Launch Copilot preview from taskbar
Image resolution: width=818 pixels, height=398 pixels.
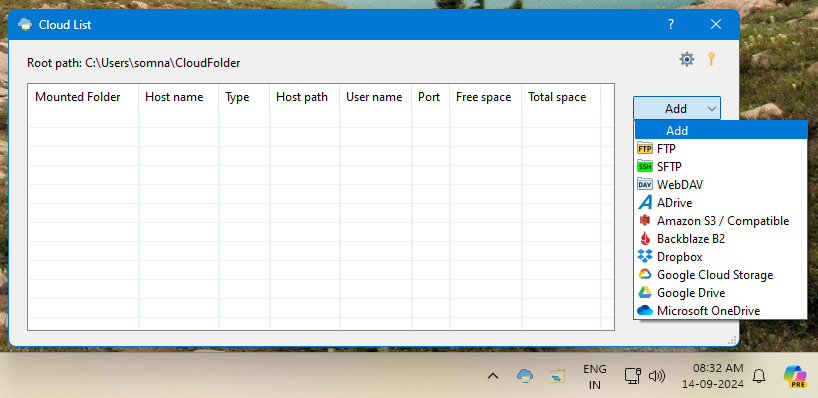[x=796, y=377]
